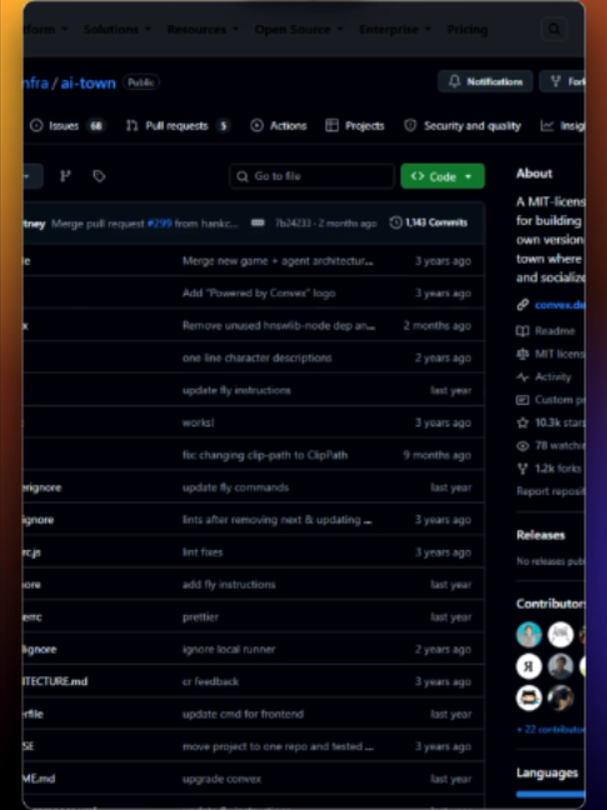View branches via the branch icon

[65, 176]
